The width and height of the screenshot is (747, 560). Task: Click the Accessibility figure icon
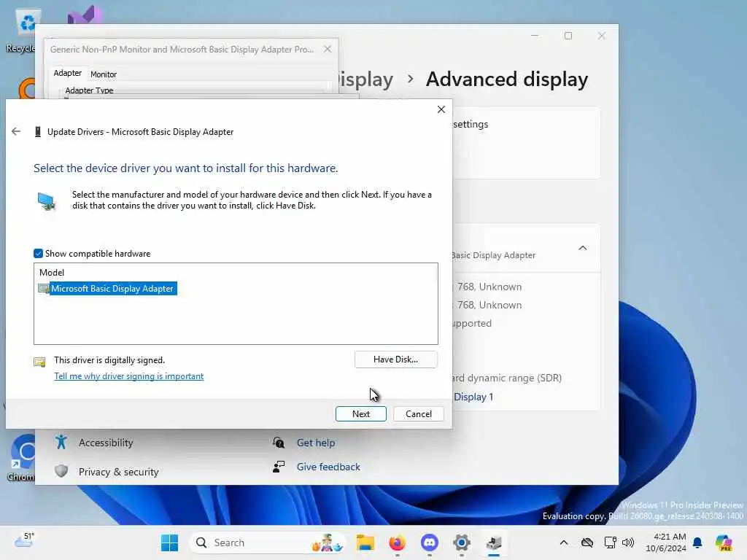[x=61, y=443]
